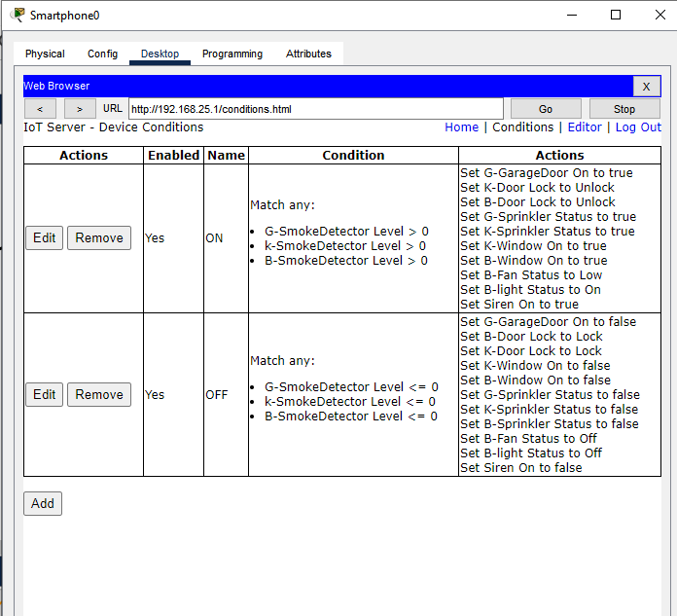Viewport: 677px width, 616px height.
Task: Select 'k-SmokeDetector Level > 0' text
Action: 345,246
